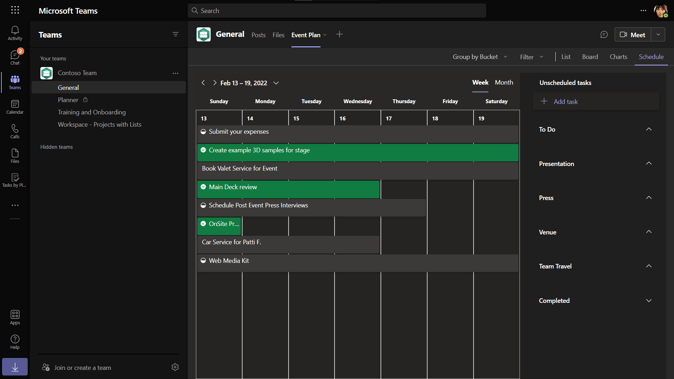
Task: Show more apps ellipsis in sidebar
Action: click(x=15, y=205)
